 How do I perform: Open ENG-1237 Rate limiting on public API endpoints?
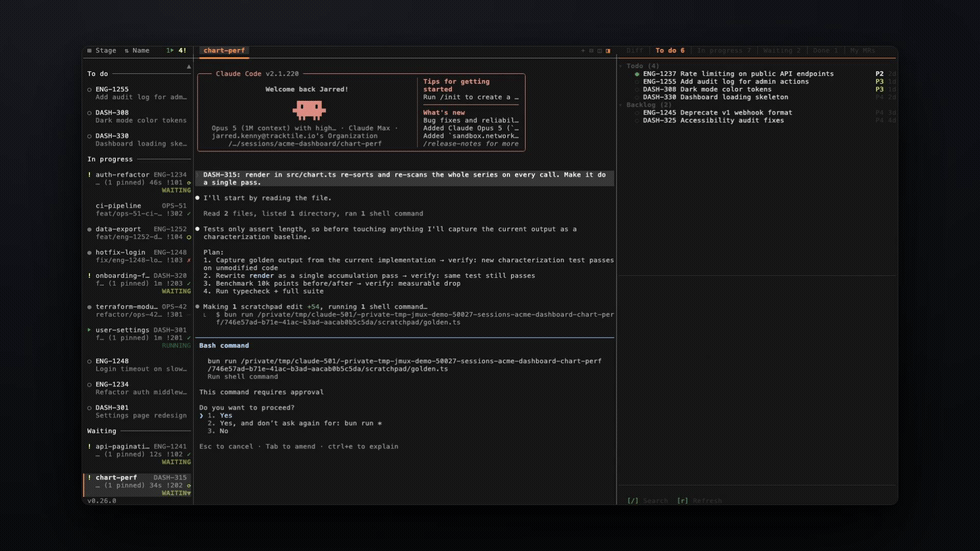[x=738, y=74]
